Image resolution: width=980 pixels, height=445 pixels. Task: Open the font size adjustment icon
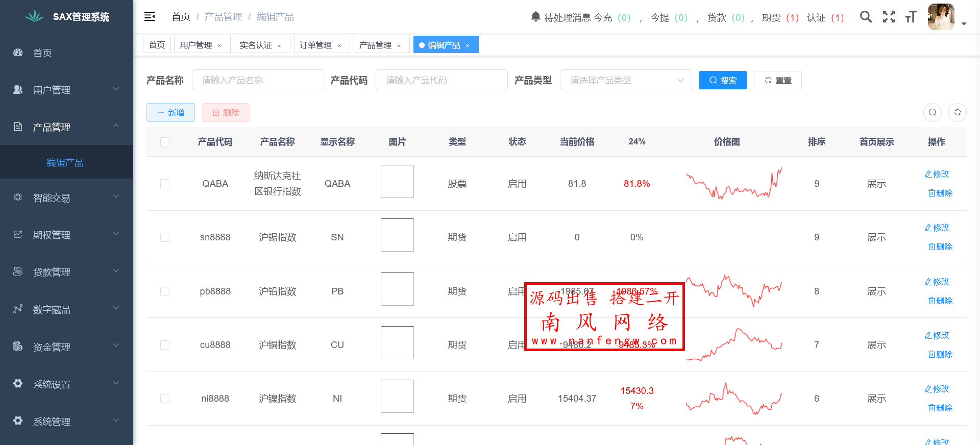click(x=911, y=17)
